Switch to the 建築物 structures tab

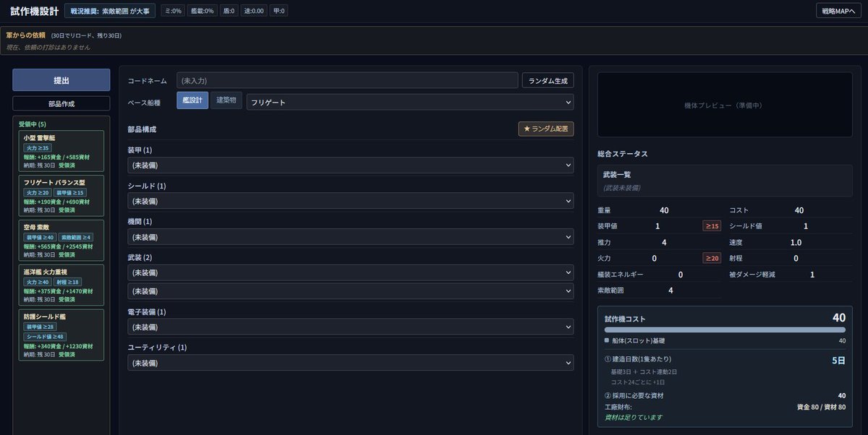coord(226,101)
